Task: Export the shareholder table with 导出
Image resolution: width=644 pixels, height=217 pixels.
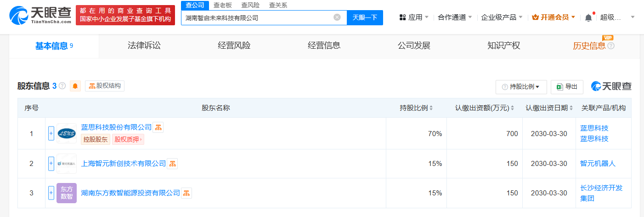Action: point(567,86)
